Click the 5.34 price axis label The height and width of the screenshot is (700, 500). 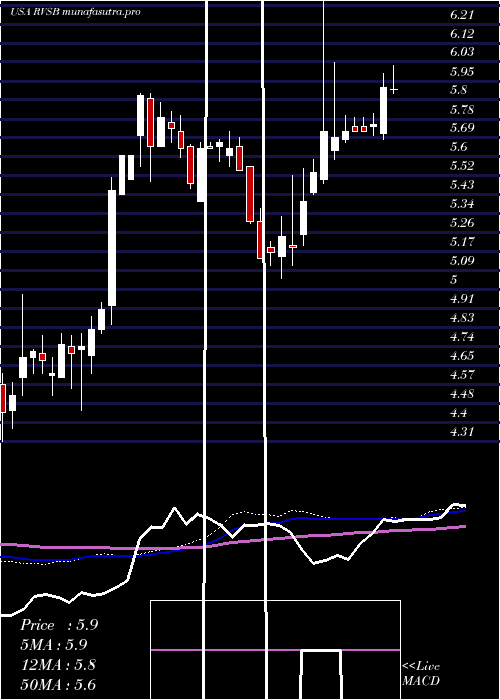click(462, 204)
